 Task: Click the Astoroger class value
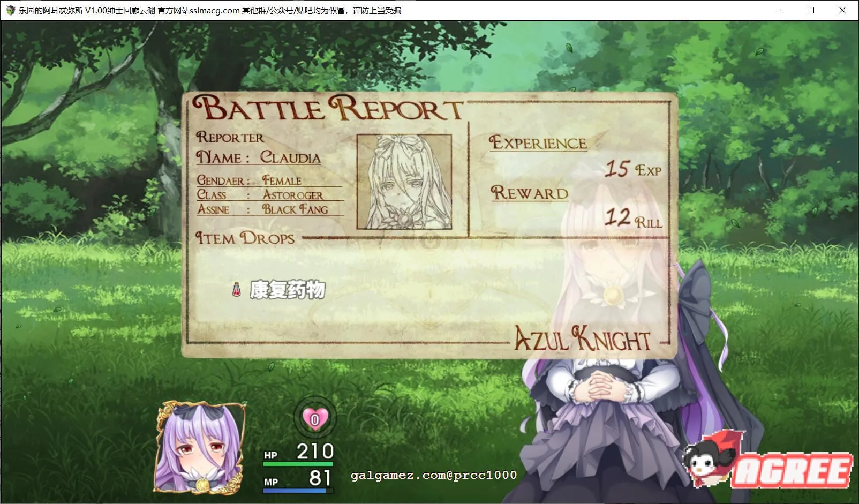coord(292,195)
